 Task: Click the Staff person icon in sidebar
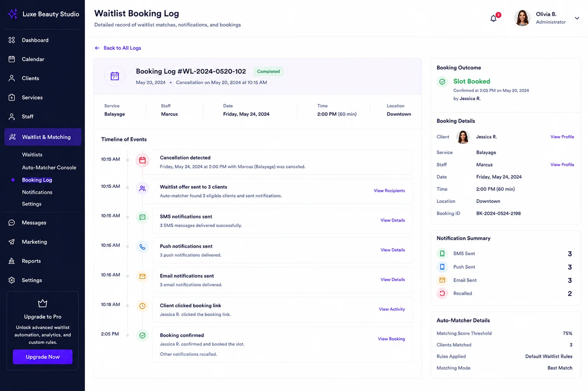coord(12,117)
